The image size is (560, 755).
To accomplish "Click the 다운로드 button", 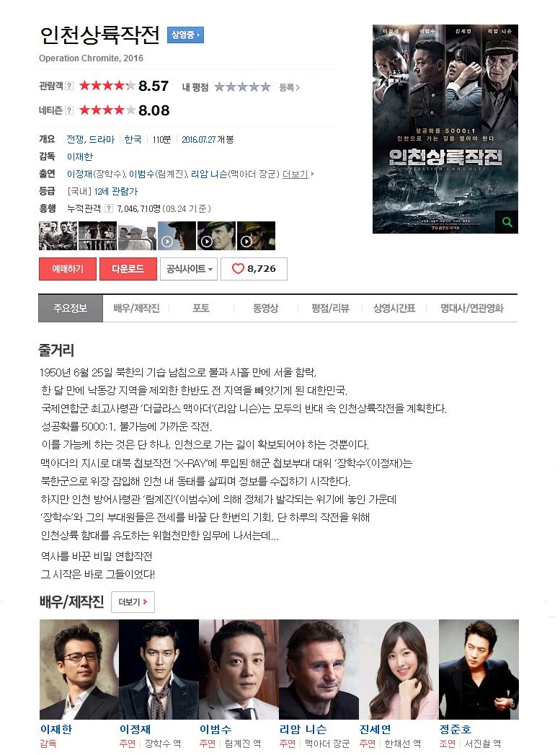I will coord(128,269).
